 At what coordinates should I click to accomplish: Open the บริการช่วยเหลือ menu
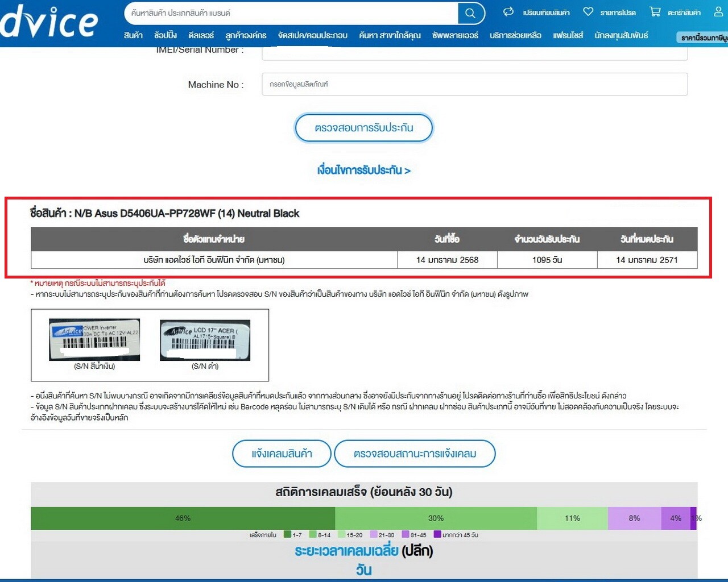(x=515, y=35)
